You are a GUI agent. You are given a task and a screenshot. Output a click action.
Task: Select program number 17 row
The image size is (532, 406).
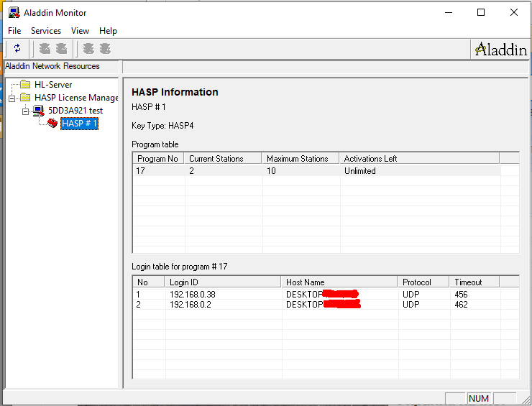tap(317, 170)
